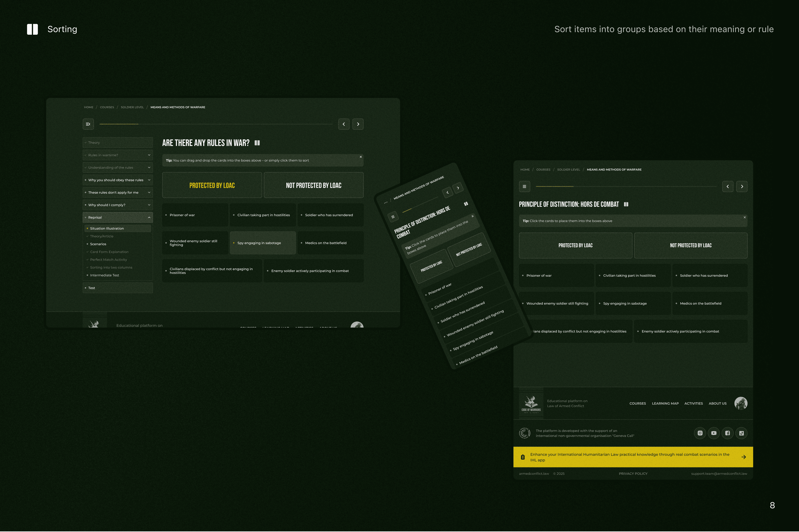Expand 'Why should I comply?' section
Viewport: 799px width, 532px height.
tap(149, 205)
